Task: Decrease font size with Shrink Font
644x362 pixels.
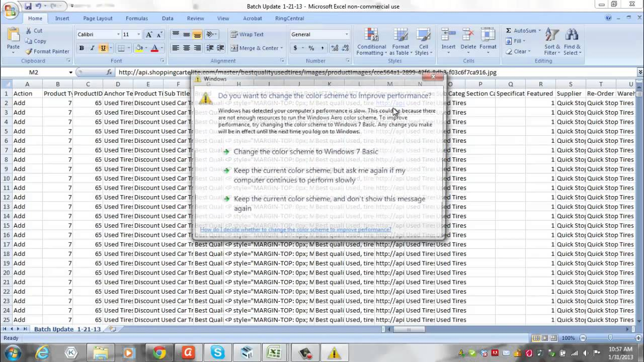Action: click(159, 35)
